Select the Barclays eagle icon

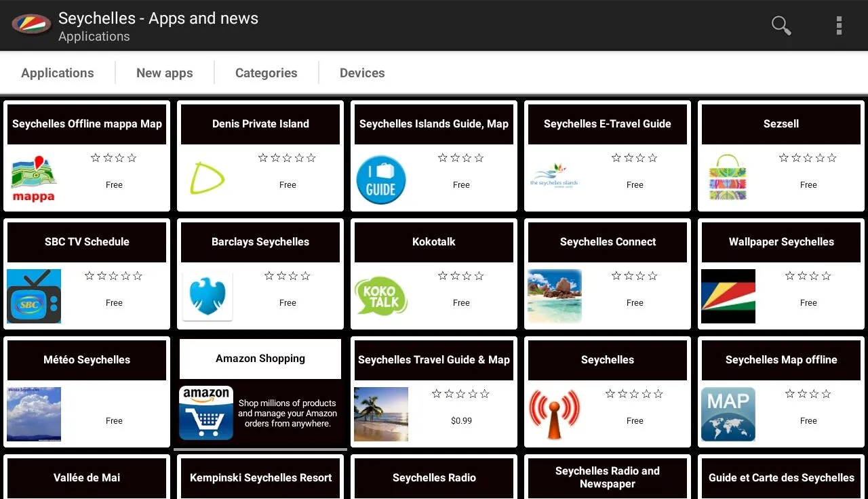[208, 296]
